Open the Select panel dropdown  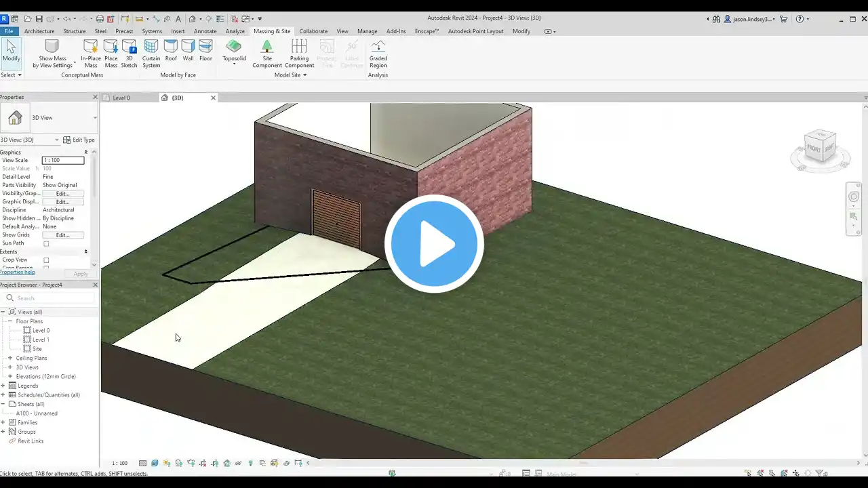click(x=12, y=75)
